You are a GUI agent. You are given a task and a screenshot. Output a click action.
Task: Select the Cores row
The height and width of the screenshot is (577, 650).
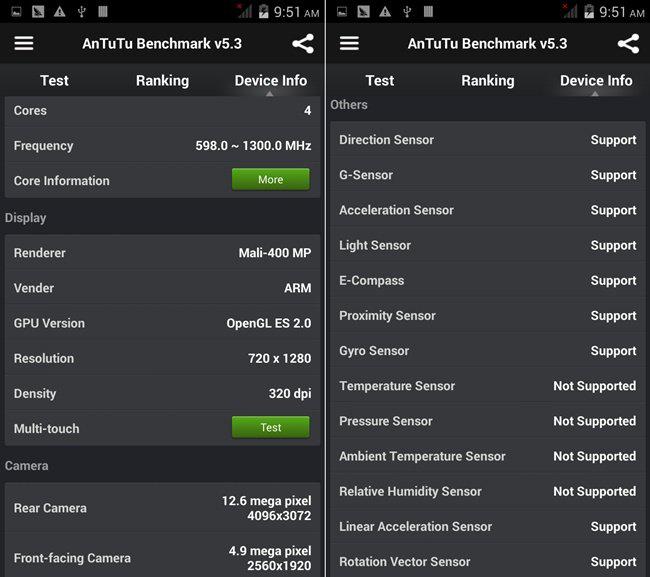pos(162,111)
